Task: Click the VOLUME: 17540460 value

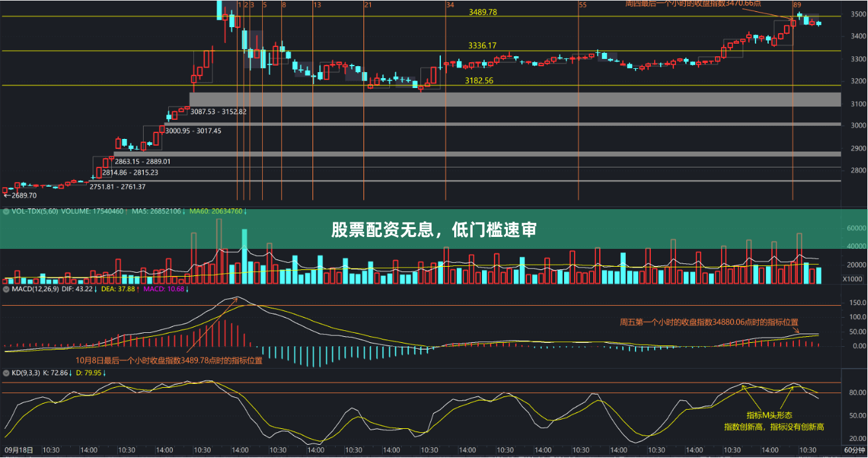Action: 93,211
